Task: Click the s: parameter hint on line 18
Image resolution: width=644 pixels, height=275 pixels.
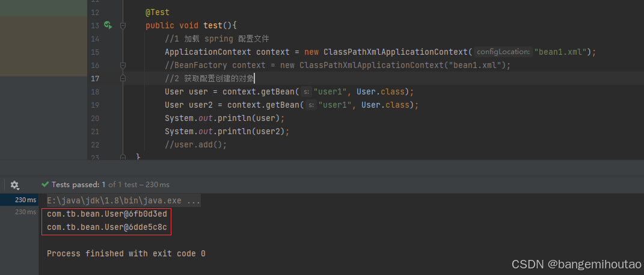Action: click(x=307, y=91)
